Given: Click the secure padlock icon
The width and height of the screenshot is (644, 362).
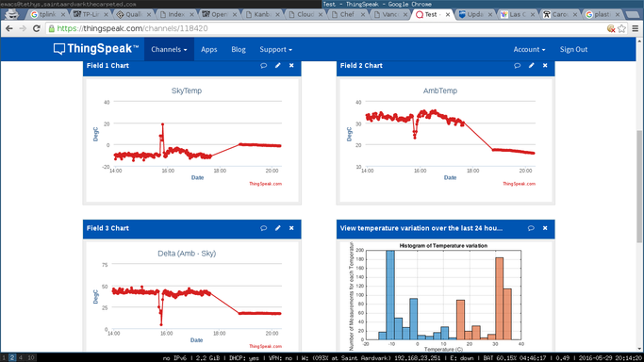Looking at the screenshot, I should (x=51, y=28).
